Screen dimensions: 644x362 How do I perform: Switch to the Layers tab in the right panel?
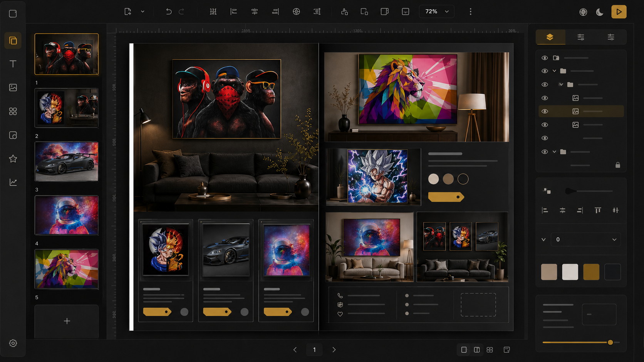point(550,37)
